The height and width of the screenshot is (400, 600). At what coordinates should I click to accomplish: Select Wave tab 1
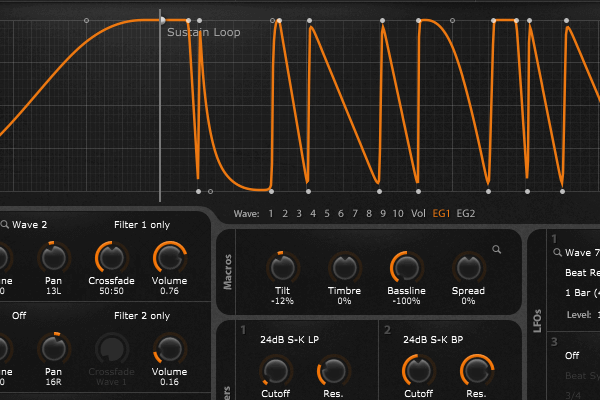pos(271,214)
